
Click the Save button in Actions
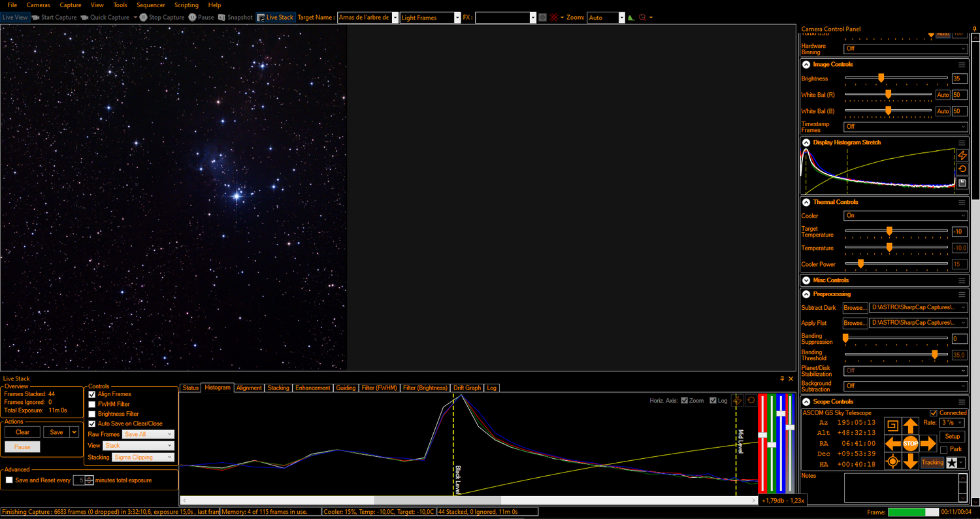pos(57,432)
